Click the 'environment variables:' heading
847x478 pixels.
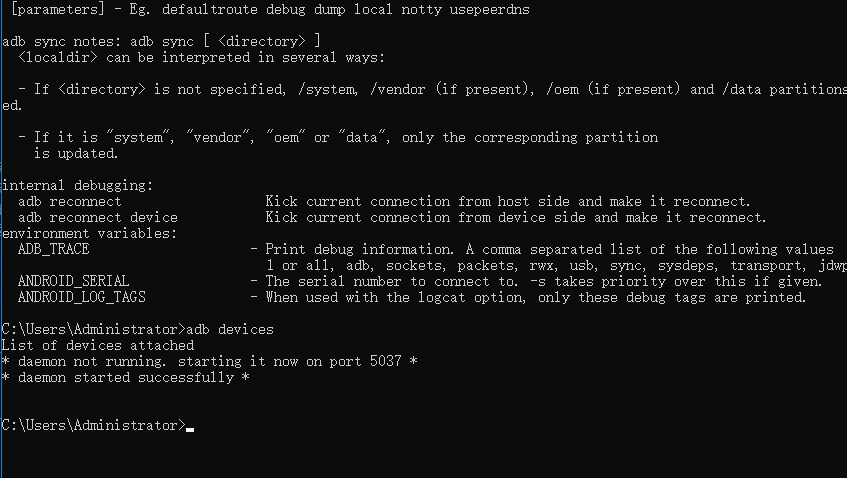(x=90, y=234)
